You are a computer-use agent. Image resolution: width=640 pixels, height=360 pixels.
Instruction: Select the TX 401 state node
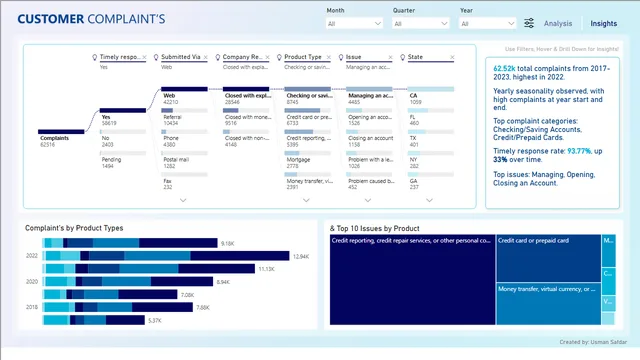431,138
